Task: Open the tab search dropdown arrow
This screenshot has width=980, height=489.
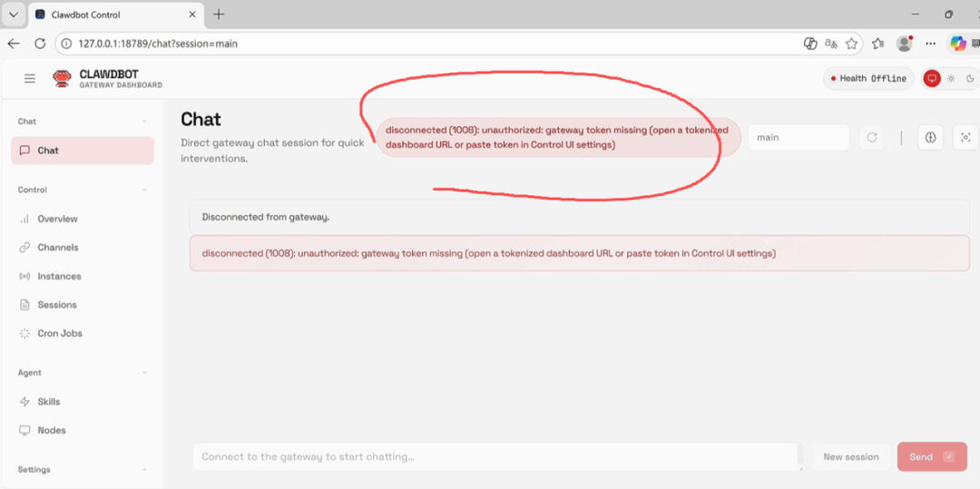Action: point(13,15)
